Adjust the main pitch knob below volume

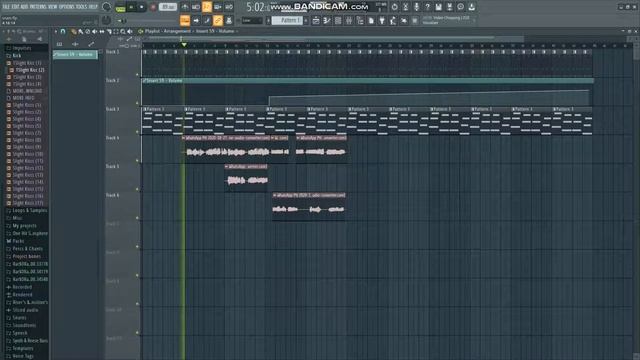click(x=106, y=20)
